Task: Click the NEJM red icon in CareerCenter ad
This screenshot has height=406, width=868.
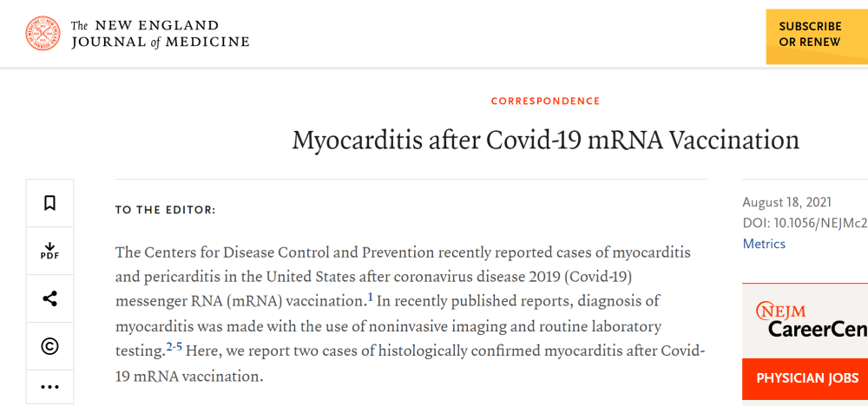Action: [764, 311]
